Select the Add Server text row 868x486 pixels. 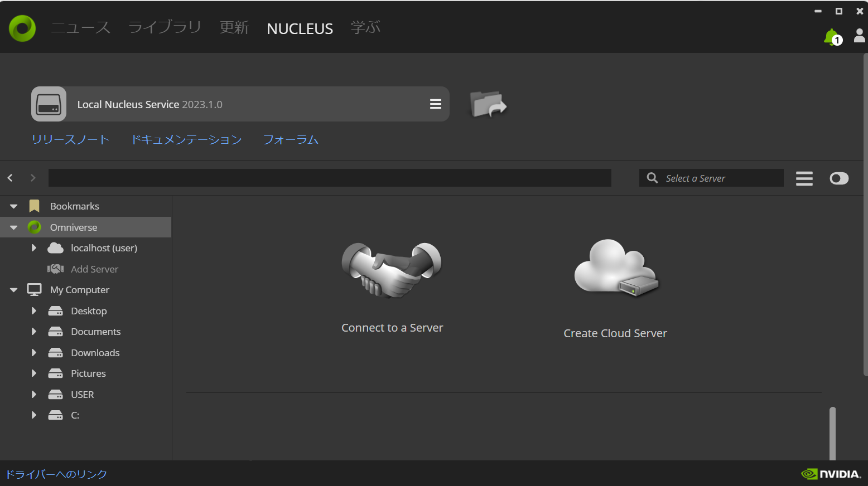(x=94, y=269)
